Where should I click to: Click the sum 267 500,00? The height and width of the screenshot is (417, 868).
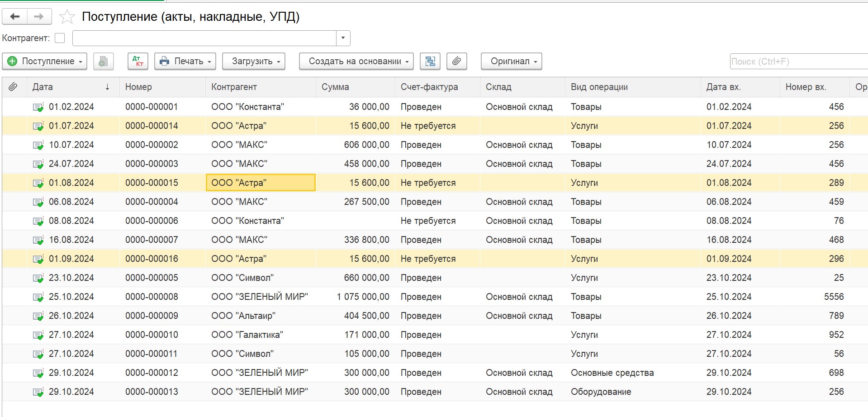pyautogui.click(x=367, y=202)
